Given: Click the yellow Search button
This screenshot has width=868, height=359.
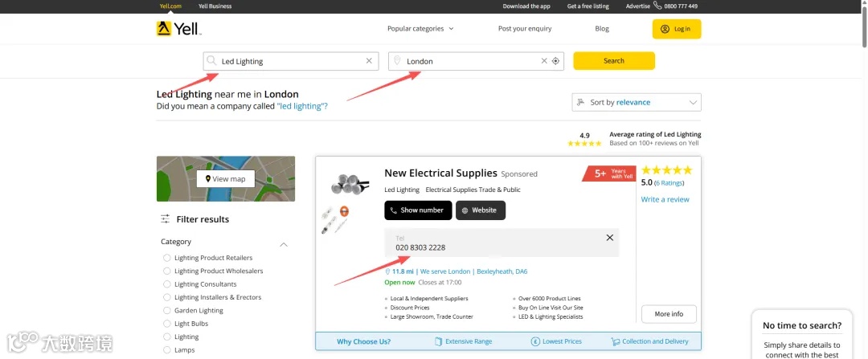Looking at the screenshot, I should pyautogui.click(x=614, y=61).
